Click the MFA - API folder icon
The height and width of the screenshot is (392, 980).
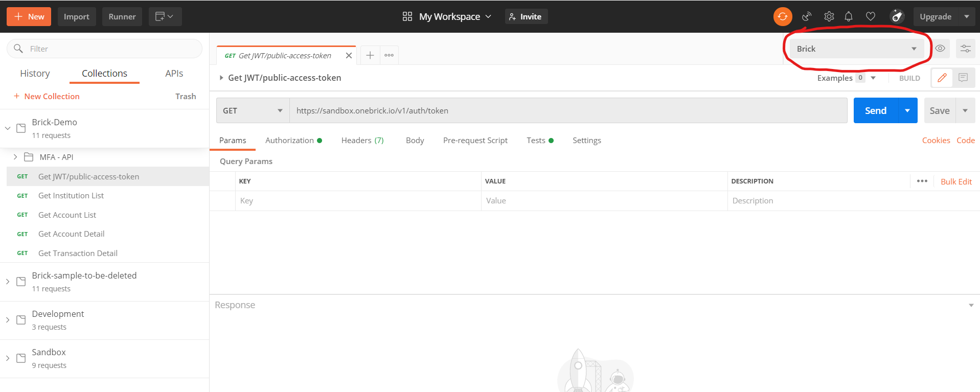pos(29,157)
